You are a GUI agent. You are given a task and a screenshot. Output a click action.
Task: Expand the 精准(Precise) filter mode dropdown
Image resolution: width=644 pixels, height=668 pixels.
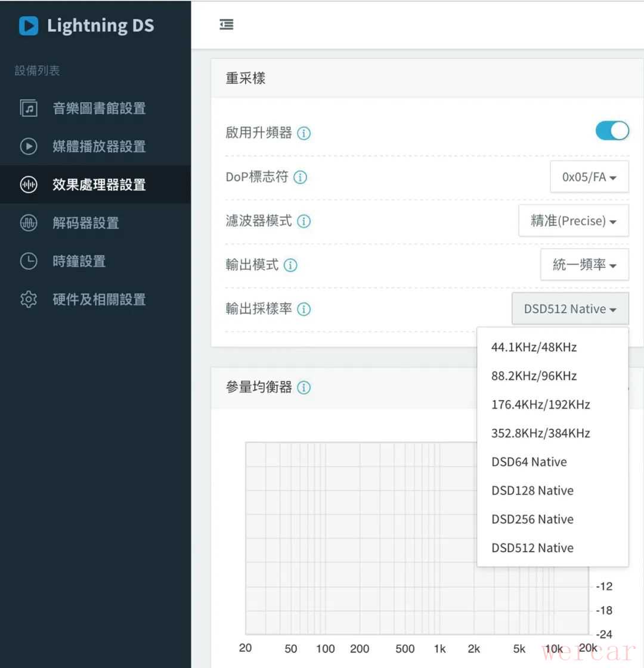click(x=573, y=221)
